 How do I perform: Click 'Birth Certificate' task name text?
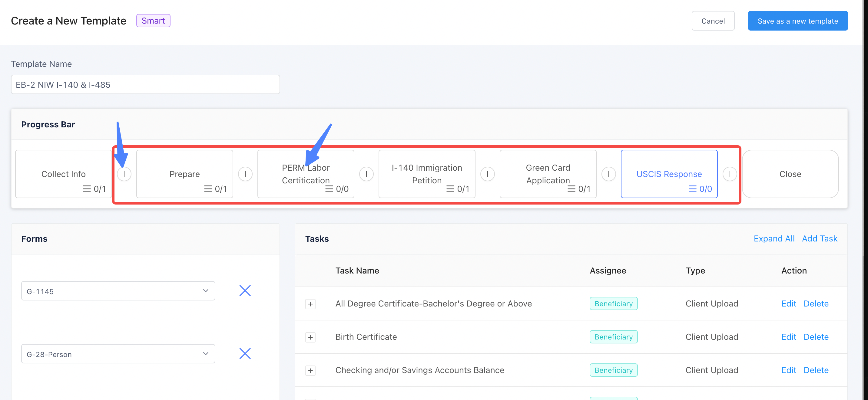[366, 337]
